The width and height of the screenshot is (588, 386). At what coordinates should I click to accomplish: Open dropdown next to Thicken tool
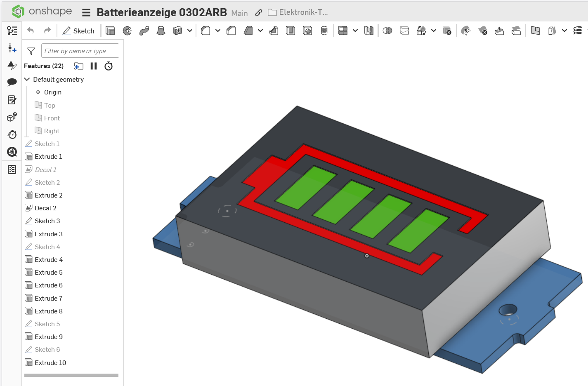pos(190,31)
